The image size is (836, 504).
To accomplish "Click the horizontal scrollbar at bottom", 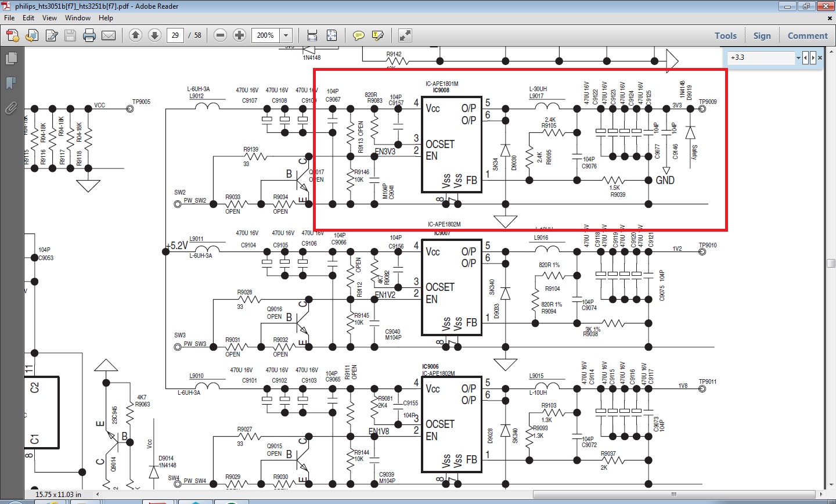I will tap(673, 495).
